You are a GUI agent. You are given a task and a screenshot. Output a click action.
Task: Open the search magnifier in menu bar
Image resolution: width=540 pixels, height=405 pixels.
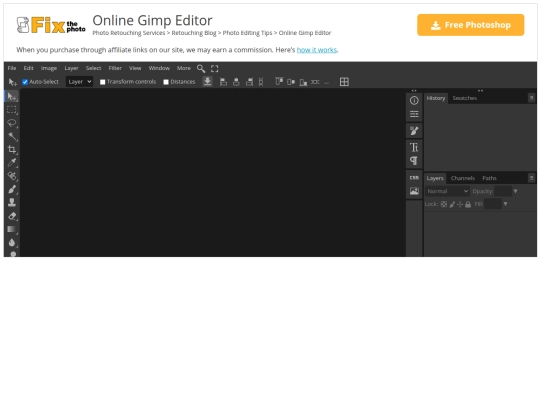click(201, 69)
